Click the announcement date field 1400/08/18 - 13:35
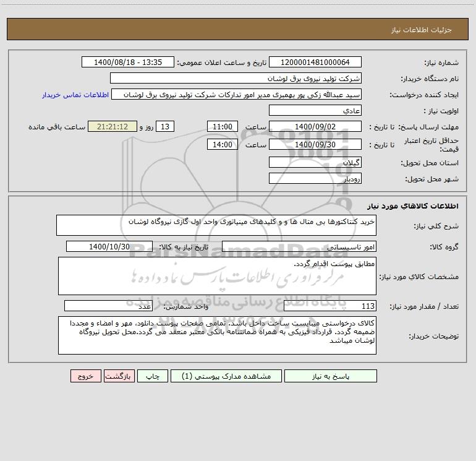Screen dimensions: 476x461 coord(128,62)
